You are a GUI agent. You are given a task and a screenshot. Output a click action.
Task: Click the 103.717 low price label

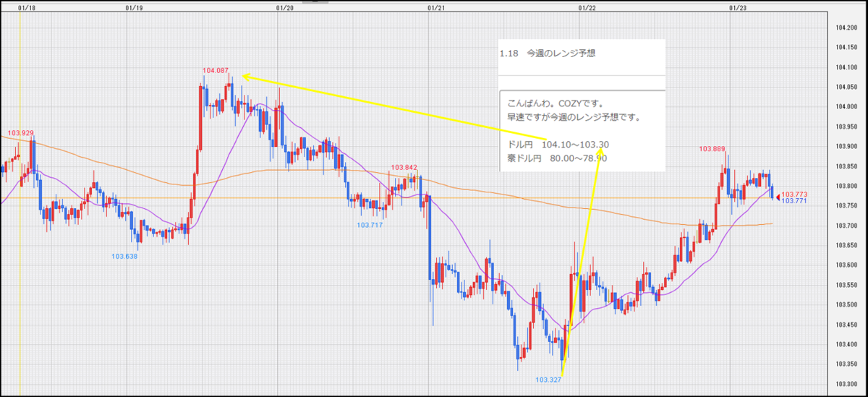[x=370, y=225]
